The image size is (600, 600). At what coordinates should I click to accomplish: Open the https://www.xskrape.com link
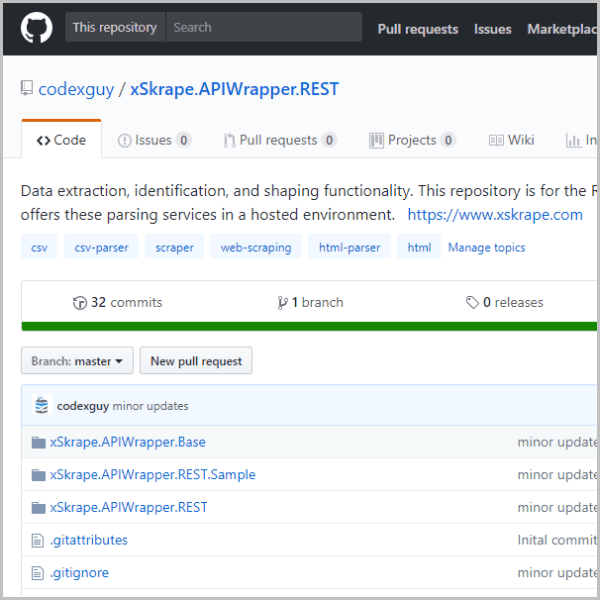[x=495, y=215]
